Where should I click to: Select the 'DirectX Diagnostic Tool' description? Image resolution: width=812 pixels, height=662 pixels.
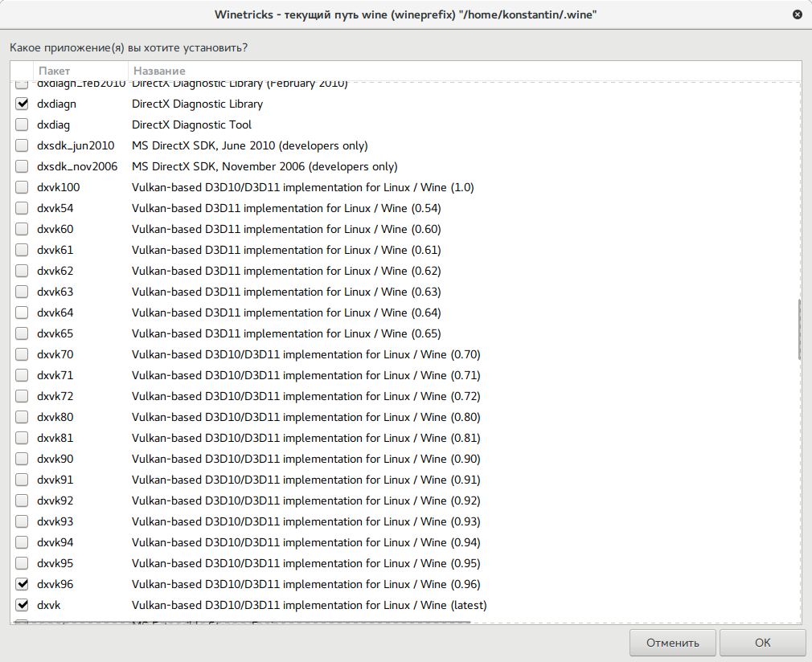pyautogui.click(x=191, y=125)
